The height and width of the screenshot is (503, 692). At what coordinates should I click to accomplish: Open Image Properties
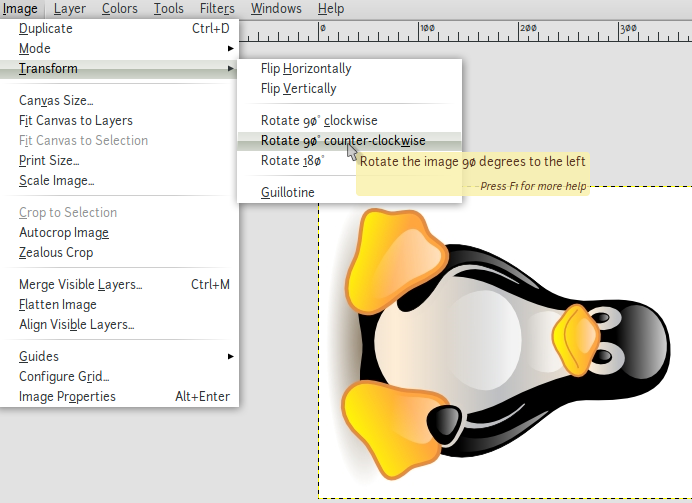coord(67,397)
